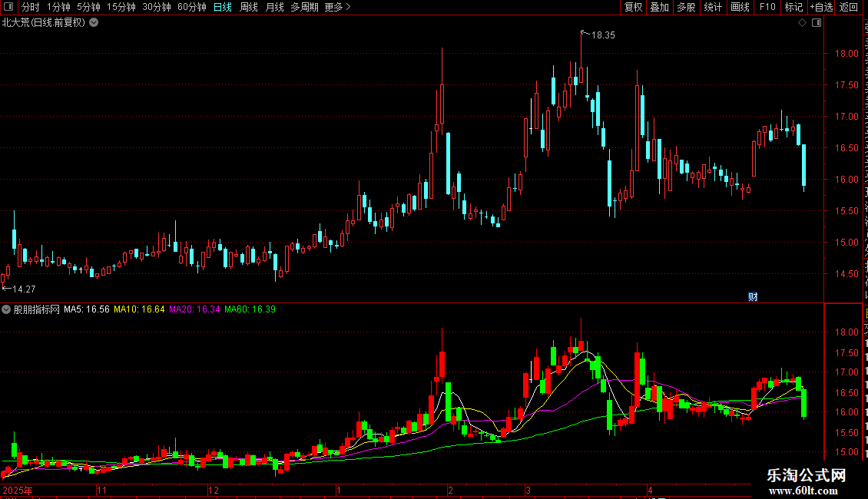The image size is (868, 499).
Task: Click the 18.00 upper price axis label
Action: click(x=846, y=54)
